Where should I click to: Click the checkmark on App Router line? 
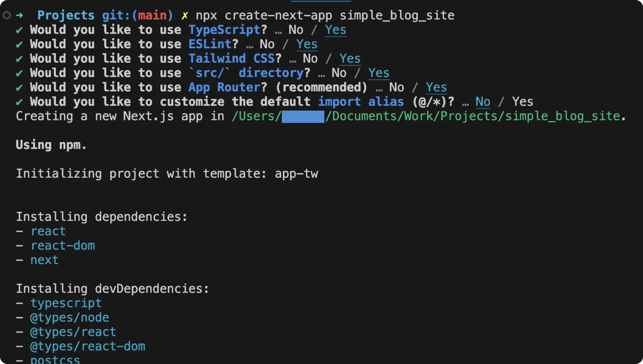pos(19,88)
